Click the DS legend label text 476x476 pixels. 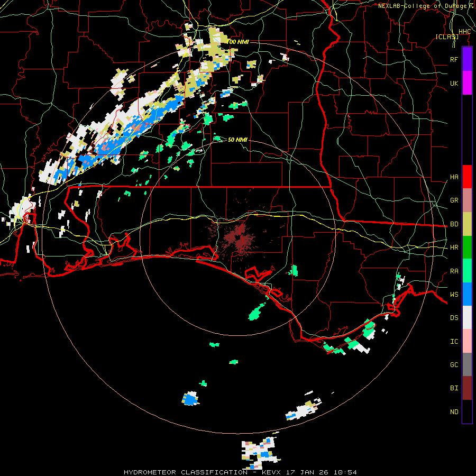click(x=454, y=318)
